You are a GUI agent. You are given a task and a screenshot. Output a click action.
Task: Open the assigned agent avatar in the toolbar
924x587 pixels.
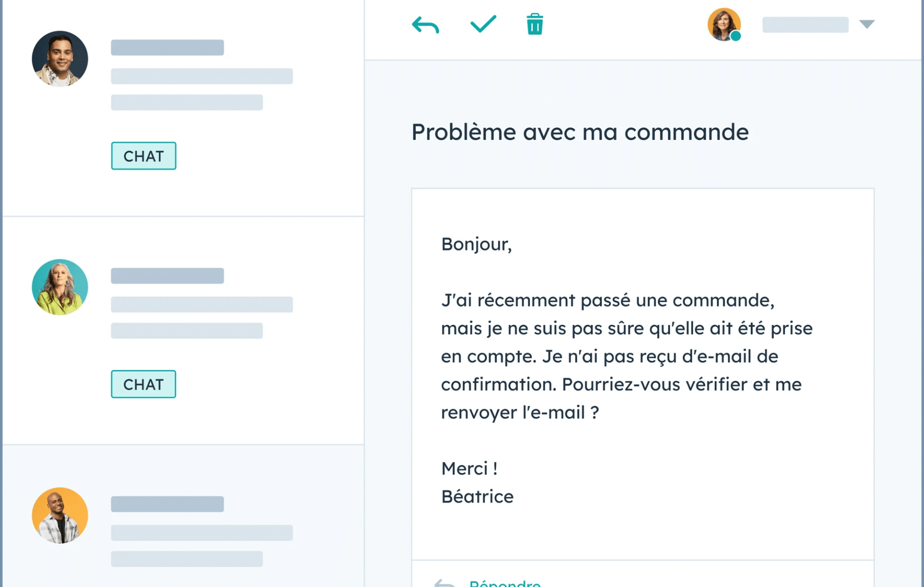[x=723, y=24]
